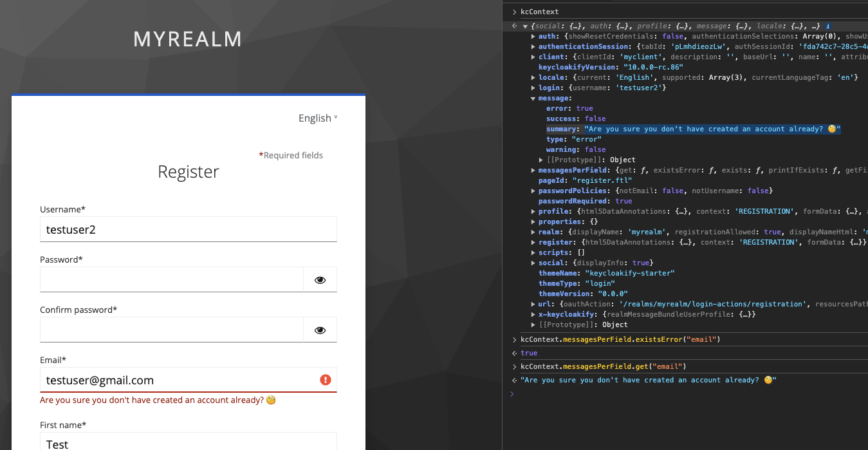The height and width of the screenshot is (450, 868).
Task: Click the Username input field
Action: click(189, 229)
